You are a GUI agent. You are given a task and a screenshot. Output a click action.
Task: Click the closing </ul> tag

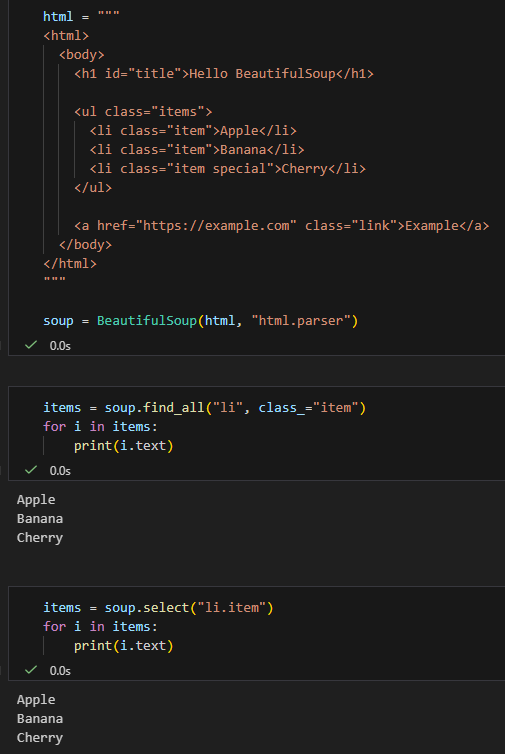pyautogui.click(x=93, y=188)
